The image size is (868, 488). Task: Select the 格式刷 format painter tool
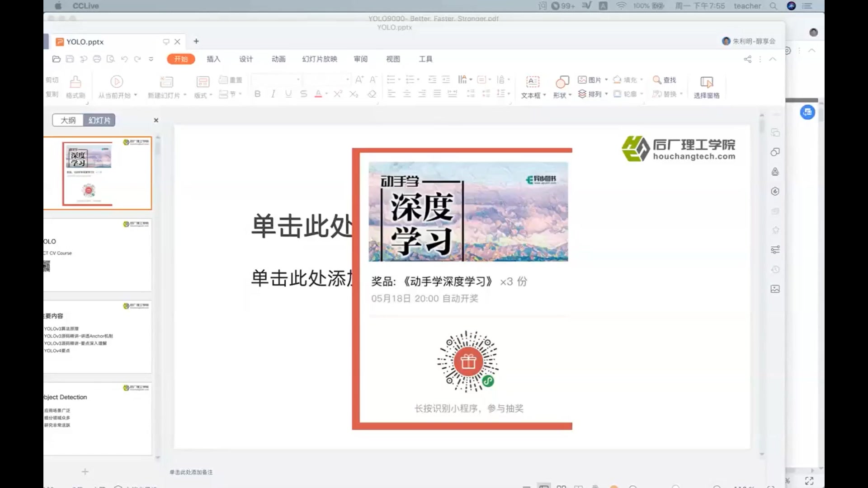[x=75, y=86]
